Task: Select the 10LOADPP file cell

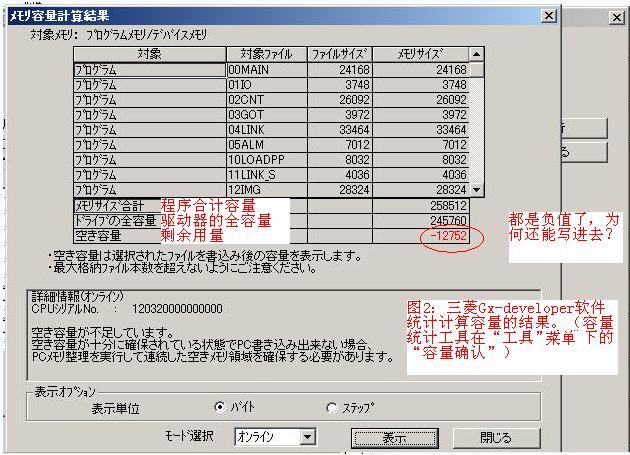Action: point(266,159)
